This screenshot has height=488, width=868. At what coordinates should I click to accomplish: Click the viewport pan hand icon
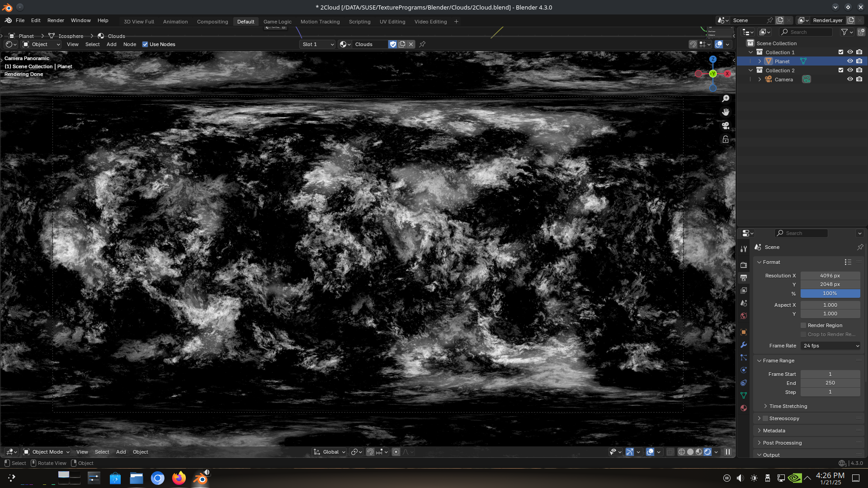(x=726, y=112)
